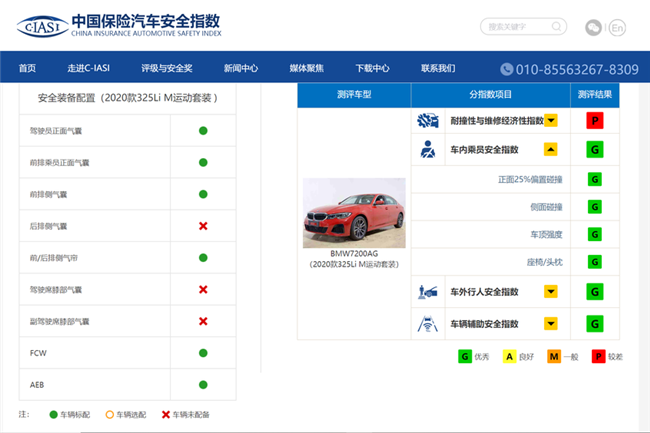Screen dimensions: 650x433
Task: Go to the 首页 menu
Action: click(27, 68)
